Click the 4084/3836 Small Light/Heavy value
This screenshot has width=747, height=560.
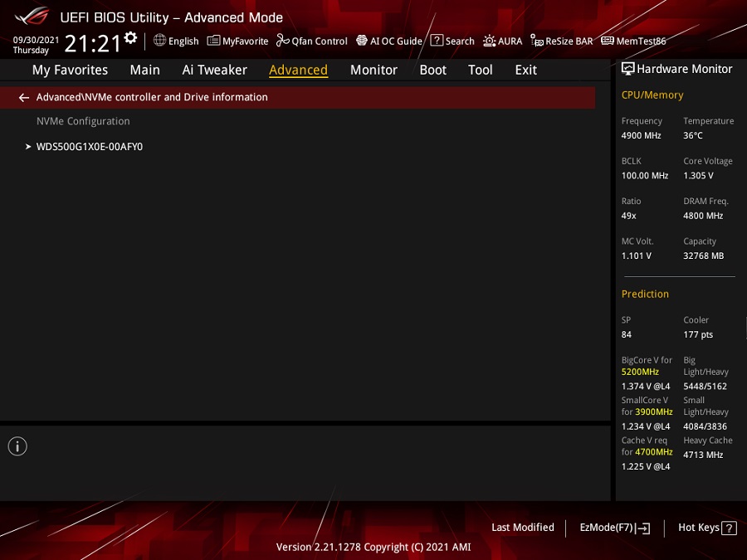[x=705, y=426]
